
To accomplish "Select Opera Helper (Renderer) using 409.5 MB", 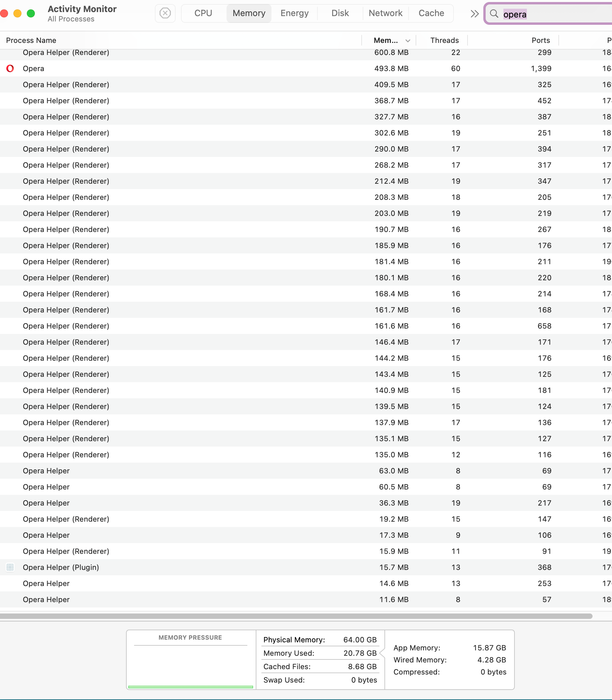I will pyautogui.click(x=306, y=85).
